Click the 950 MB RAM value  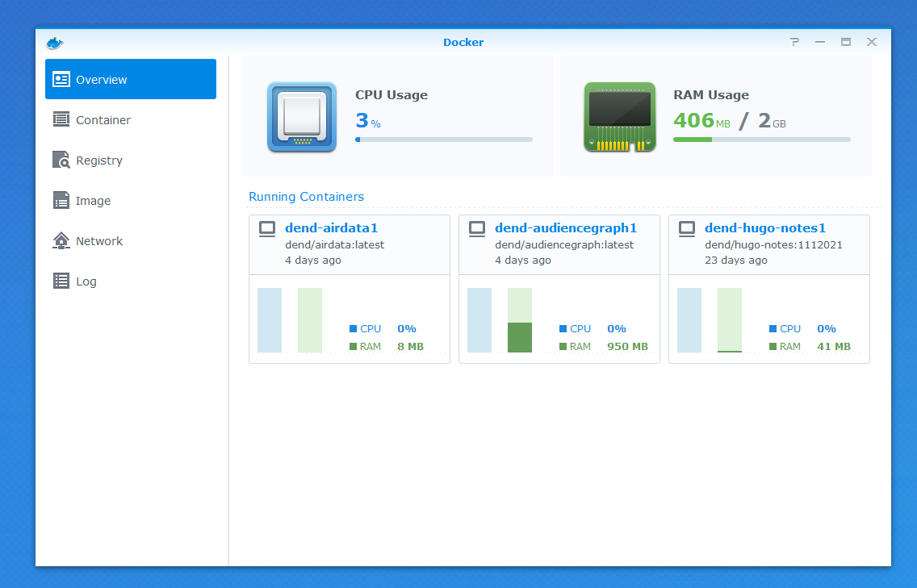[x=627, y=347]
